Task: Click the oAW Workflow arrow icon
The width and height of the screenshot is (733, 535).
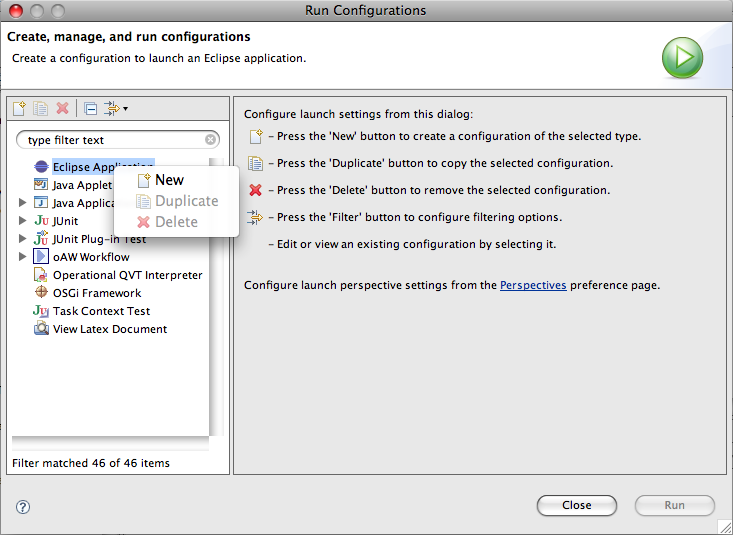Action: [x=41, y=256]
